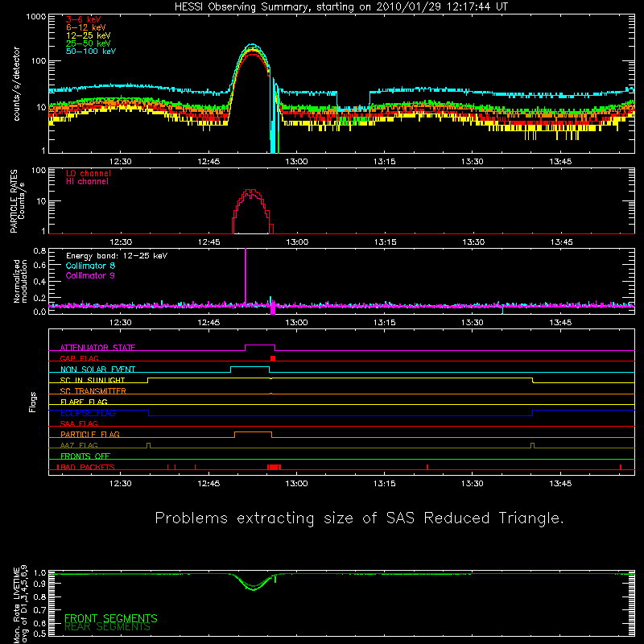Screen dimensions: 644x644
Task: Select the red 3-6 keV legend label
Action: (83, 19)
